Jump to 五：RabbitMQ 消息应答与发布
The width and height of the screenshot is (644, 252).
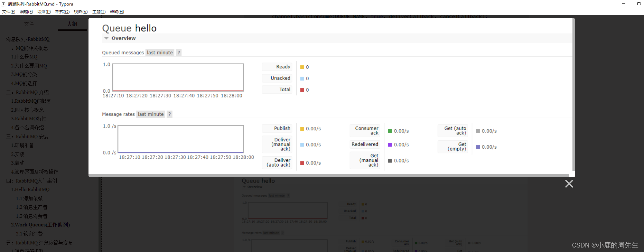click(x=39, y=243)
